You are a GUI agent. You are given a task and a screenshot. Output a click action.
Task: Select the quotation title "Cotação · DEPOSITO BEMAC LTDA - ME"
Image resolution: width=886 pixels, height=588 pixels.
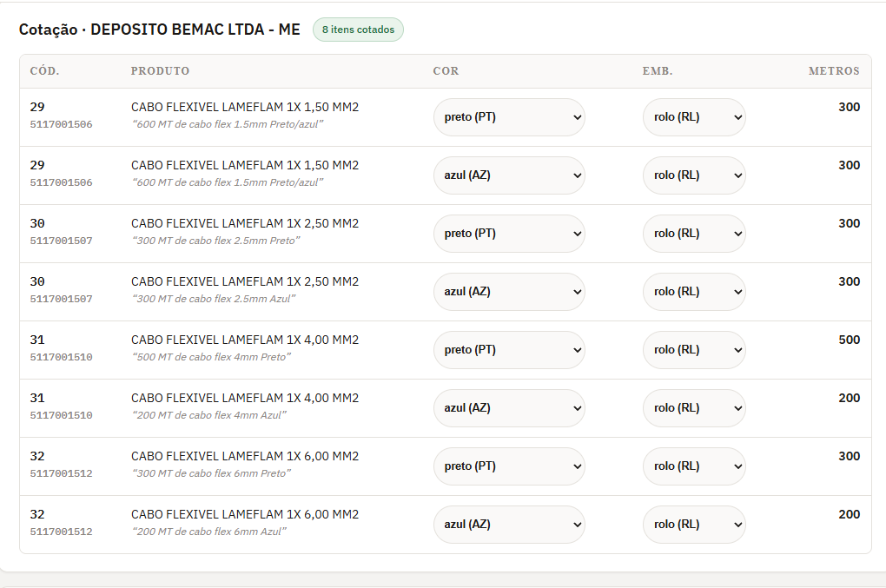[159, 30]
